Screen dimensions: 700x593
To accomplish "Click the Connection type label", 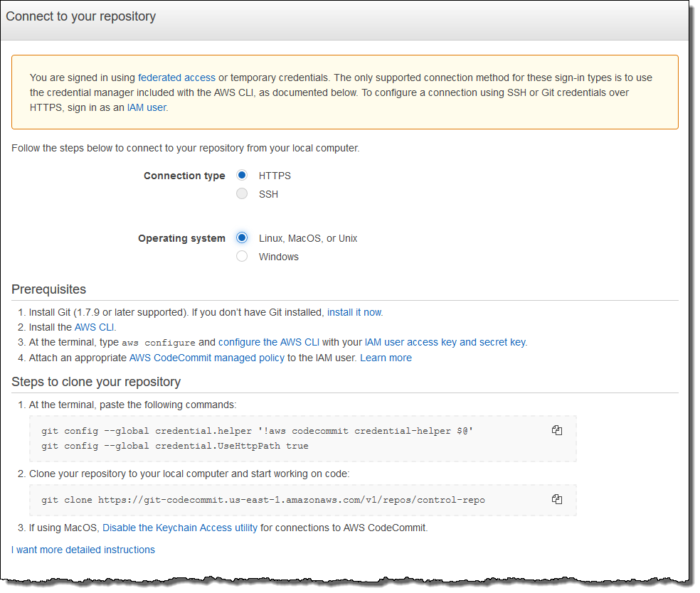I will [x=184, y=176].
